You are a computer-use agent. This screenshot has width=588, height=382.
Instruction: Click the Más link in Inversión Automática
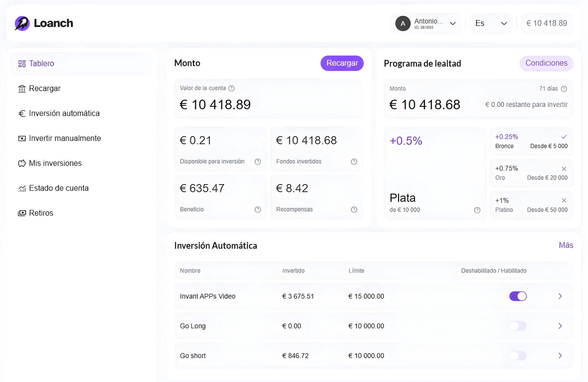(566, 245)
